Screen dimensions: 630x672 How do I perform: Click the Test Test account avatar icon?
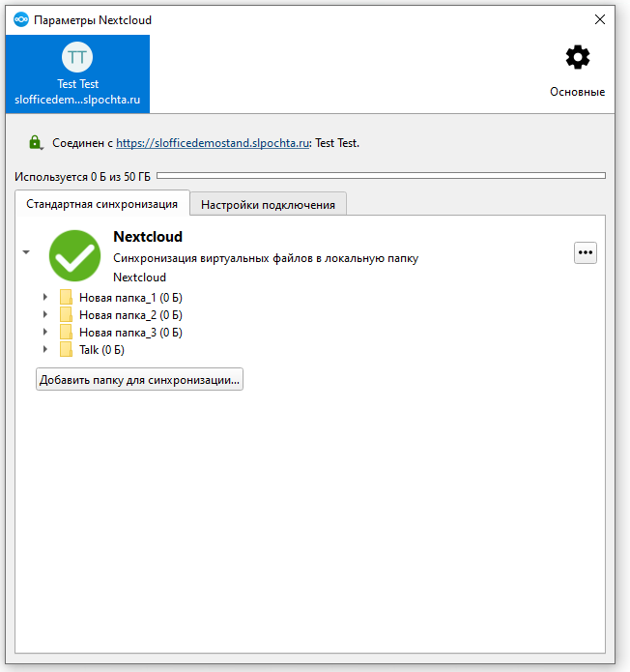[77, 57]
